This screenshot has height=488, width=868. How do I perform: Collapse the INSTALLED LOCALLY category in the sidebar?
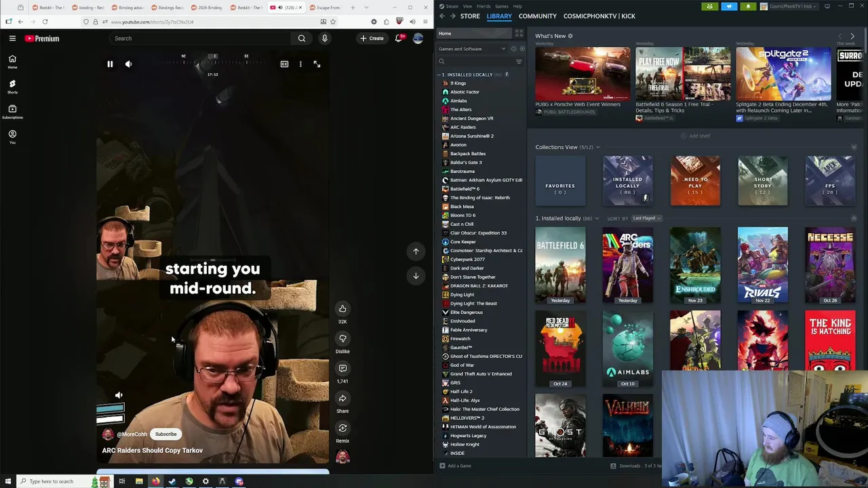439,75
